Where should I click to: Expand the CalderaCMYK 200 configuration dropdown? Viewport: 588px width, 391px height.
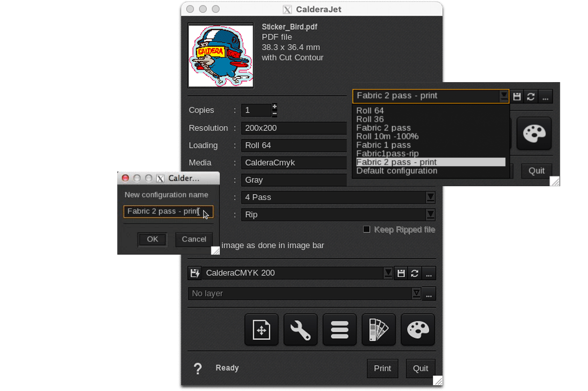click(x=388, y=273)
